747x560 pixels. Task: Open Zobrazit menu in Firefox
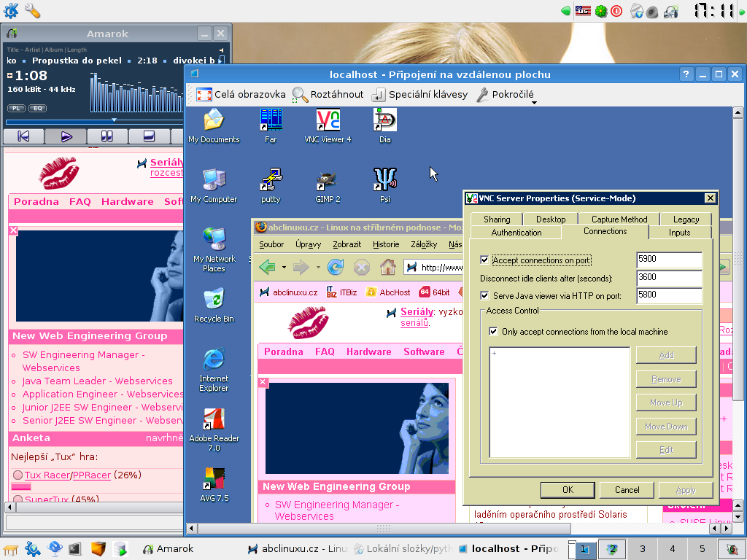point(347,244)
